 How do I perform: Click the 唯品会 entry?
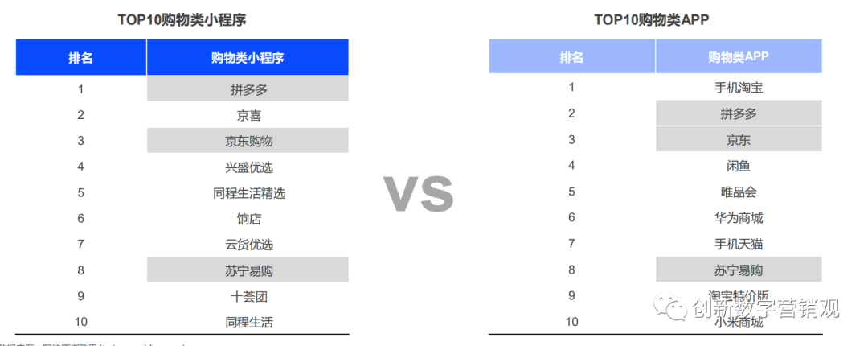coord(739,192)
